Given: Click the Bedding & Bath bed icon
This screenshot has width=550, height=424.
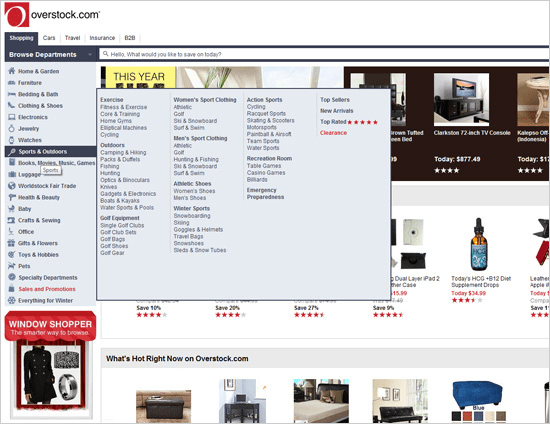Looking at the screenshot, I should pyautogui.click(x=12, y=94).
